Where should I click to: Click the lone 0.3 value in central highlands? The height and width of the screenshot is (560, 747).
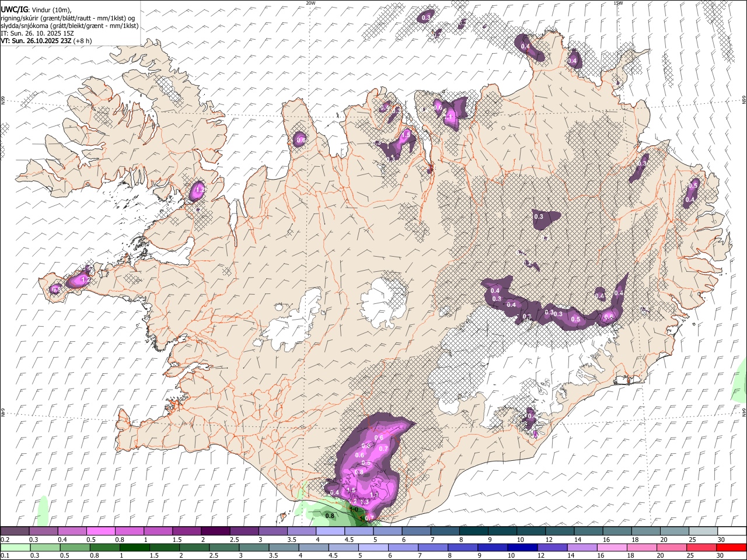(x=539, y=216)
